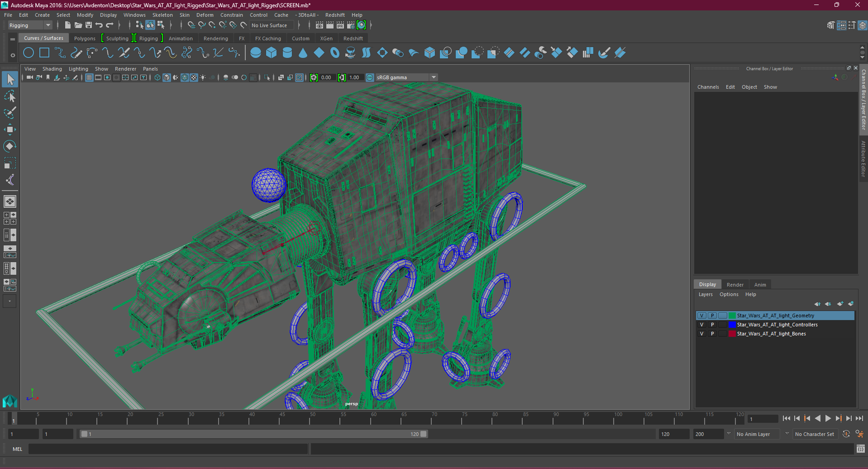Open the shelf options gear menu

pyautogui.click(x=13, y=55)
